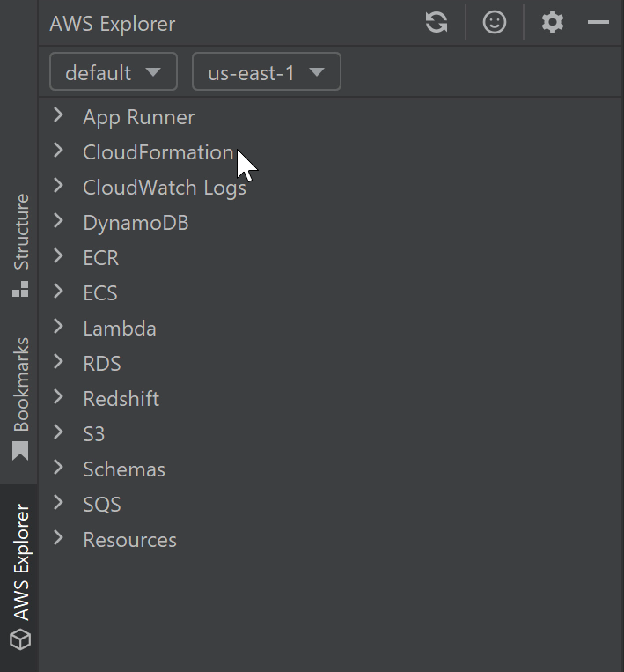
Task: Select CloudWatch Logs in the tree
Action: point(165,188)
